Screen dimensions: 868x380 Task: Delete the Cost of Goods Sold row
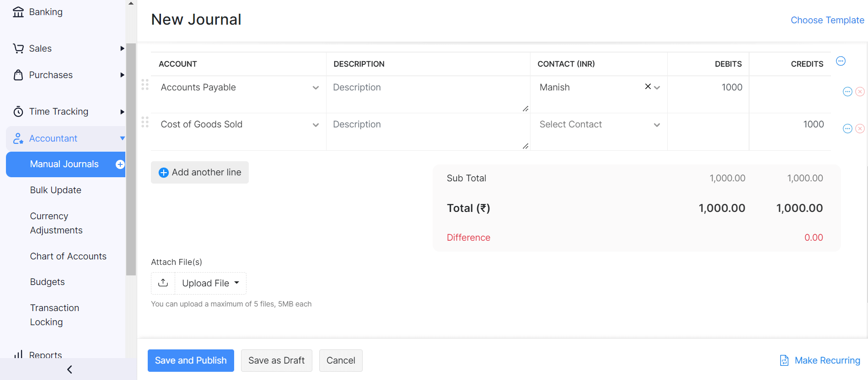(860, 129)
